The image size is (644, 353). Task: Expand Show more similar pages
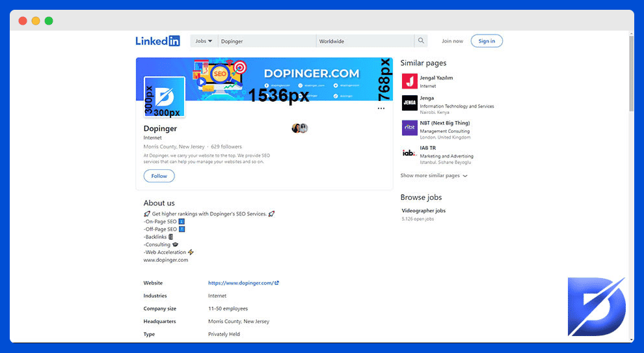(434, 175)
